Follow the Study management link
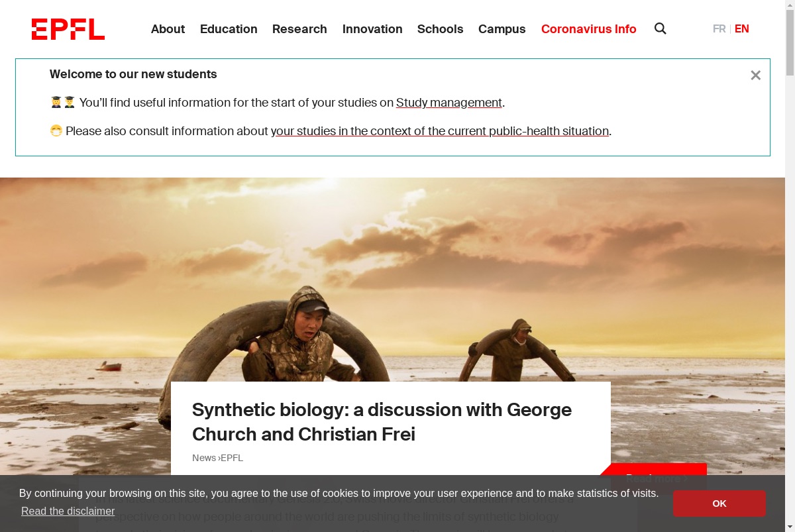Viewport: 795px width, 532px height. 449,103
